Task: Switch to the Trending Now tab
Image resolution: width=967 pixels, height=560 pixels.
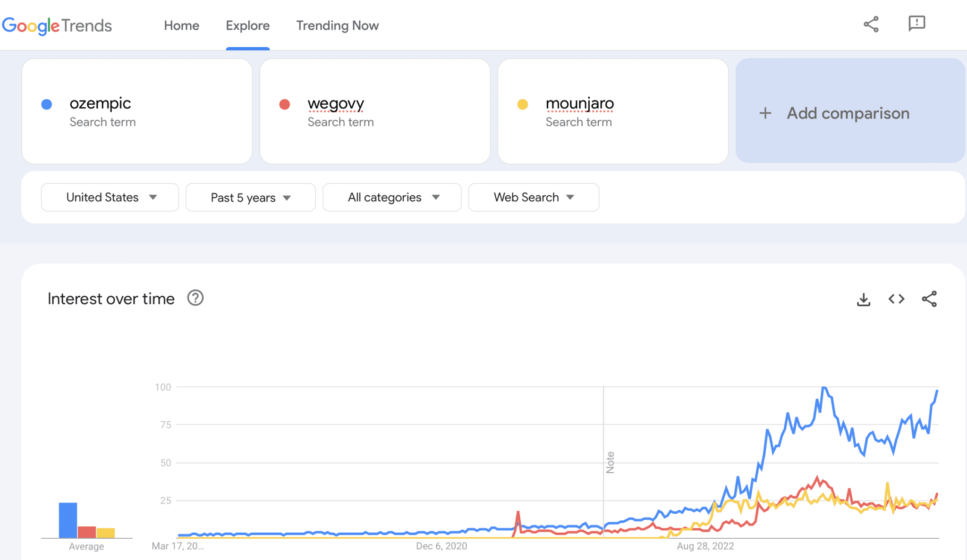Action: [338, 25]
